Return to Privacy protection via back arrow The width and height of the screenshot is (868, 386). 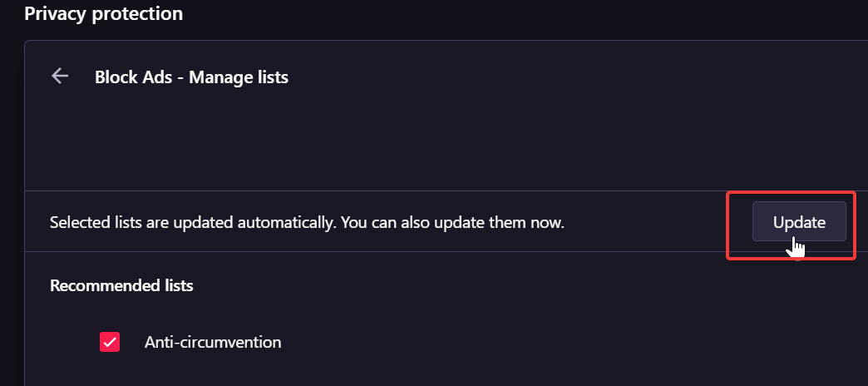pyautogui.click(x=60, y=76)
